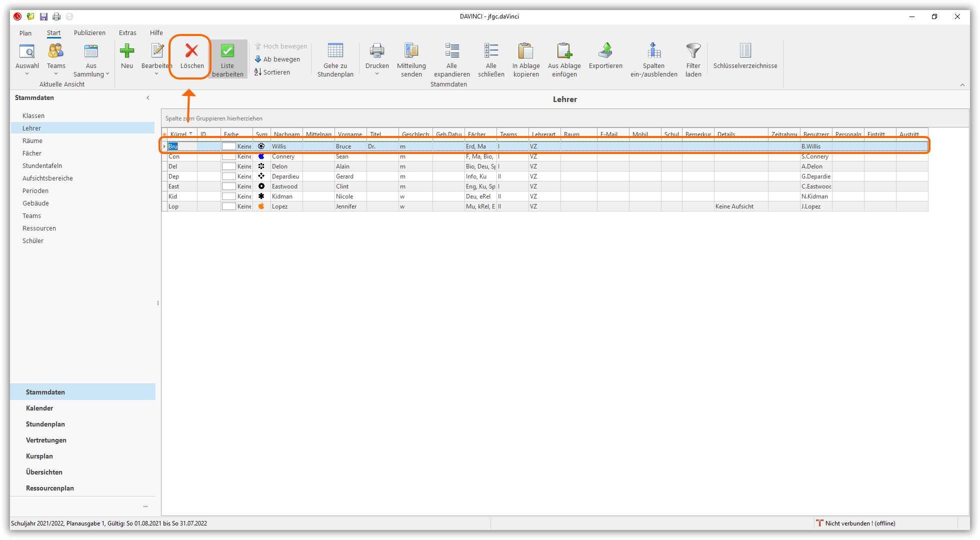Open the Drucken dropdown arrow
The image size is (980, 540).
pos(377,73)
